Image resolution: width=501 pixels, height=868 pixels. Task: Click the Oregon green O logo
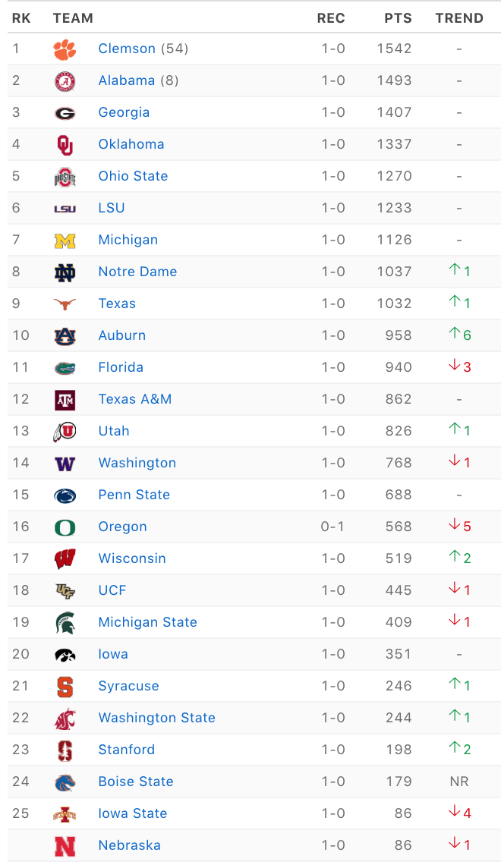[65, 527]
